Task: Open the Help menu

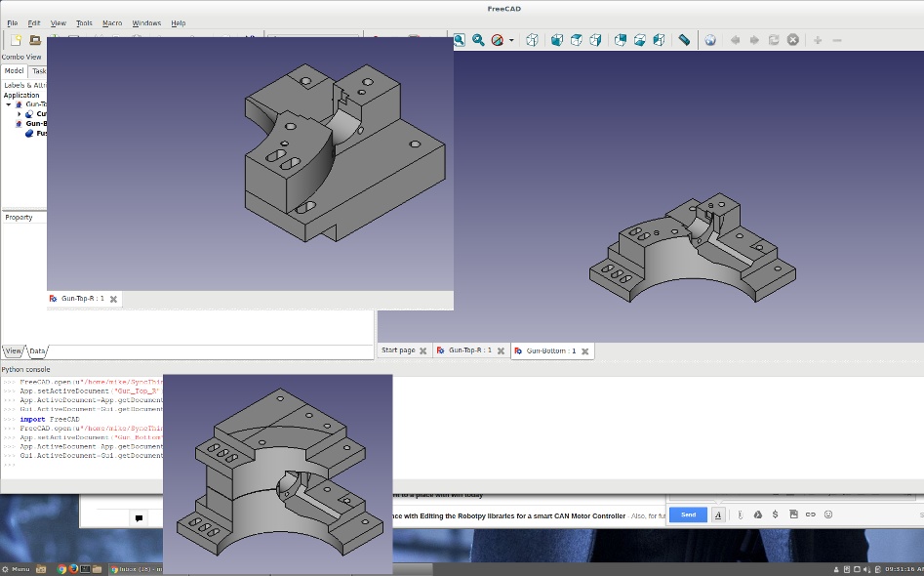Action: coord(179,23)
